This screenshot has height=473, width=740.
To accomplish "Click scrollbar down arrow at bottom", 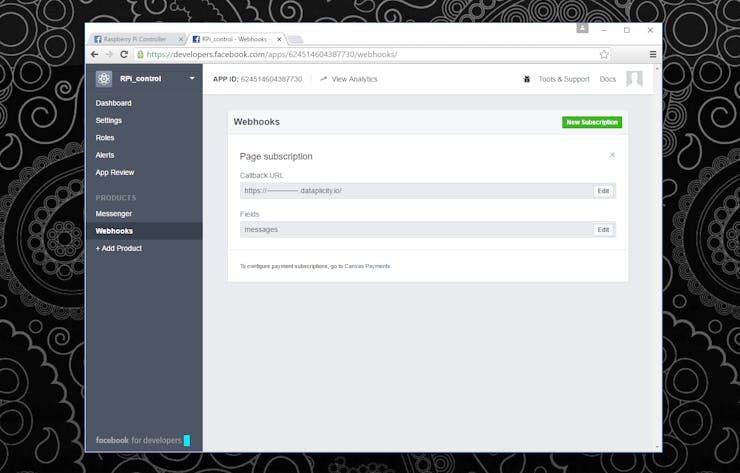I will (x=657, y=447).
